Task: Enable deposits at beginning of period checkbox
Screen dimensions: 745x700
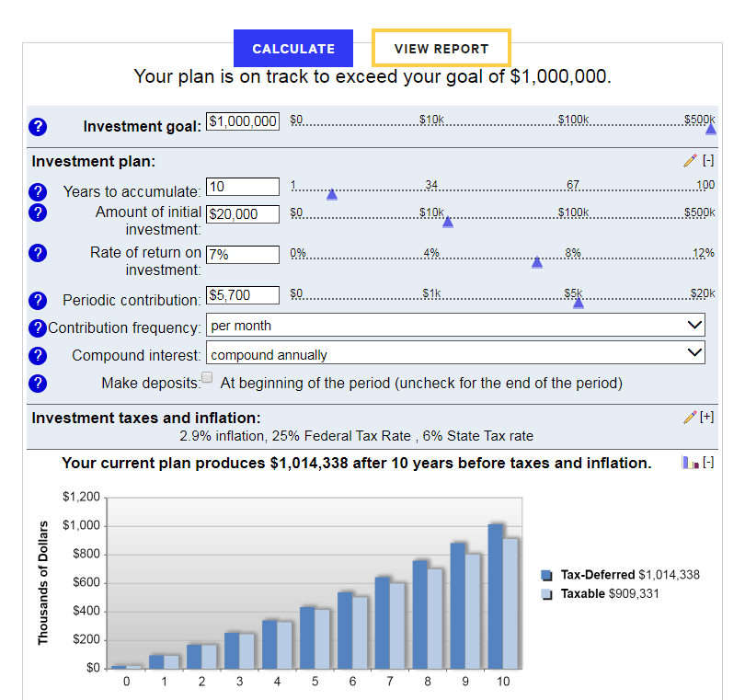Action: pos(207,378)
